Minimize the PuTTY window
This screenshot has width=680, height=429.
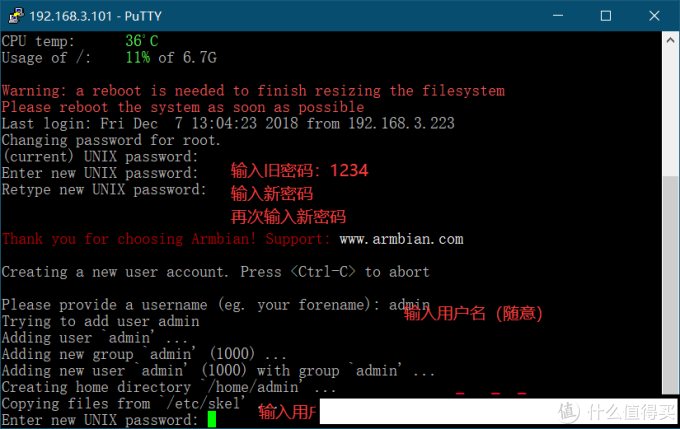557,16
